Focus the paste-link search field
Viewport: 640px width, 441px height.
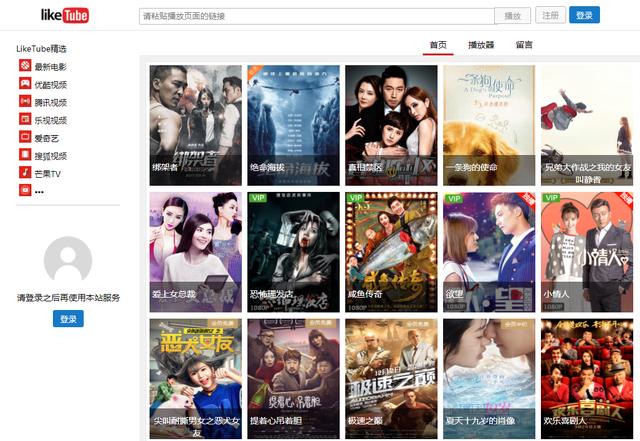[x=317, y=16]
